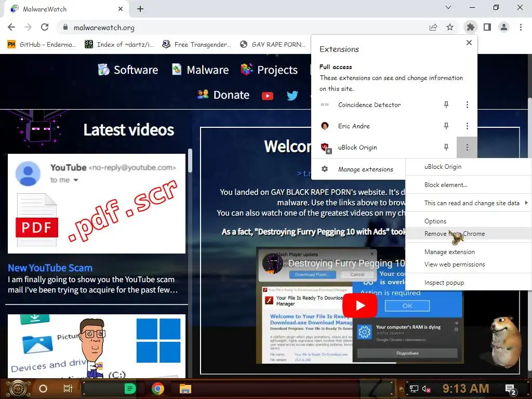532x399 pixels.
Task: Select View web permissions
Action: 468,264
